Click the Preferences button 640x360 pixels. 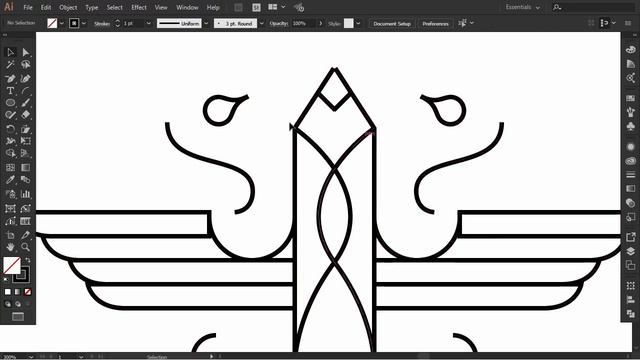tap(435, 24)
